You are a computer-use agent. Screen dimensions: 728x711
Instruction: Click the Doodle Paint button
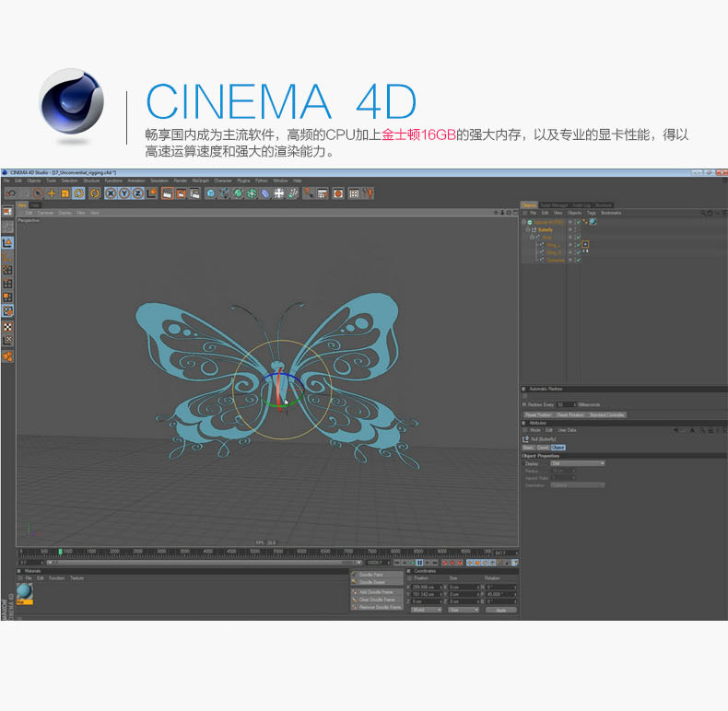point(377,575)
